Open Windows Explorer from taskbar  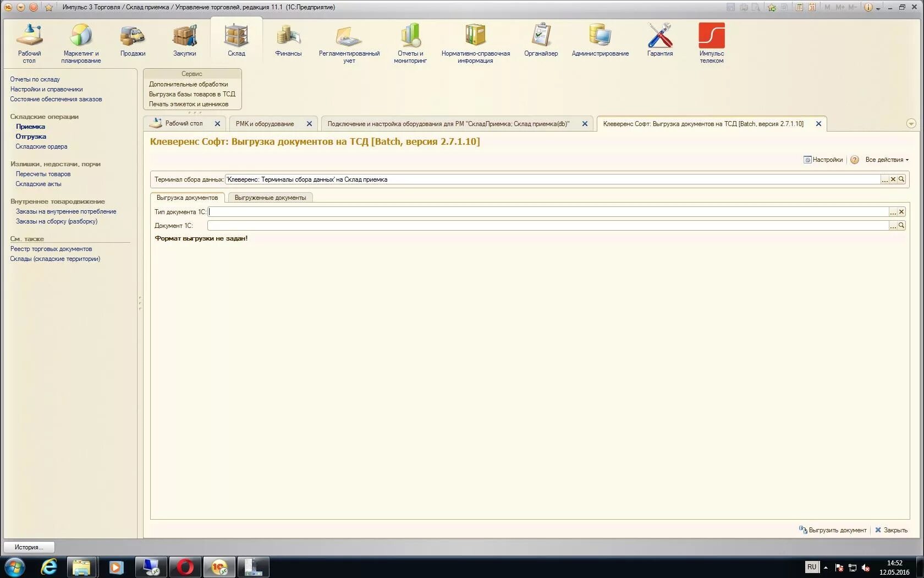[82, 567]
